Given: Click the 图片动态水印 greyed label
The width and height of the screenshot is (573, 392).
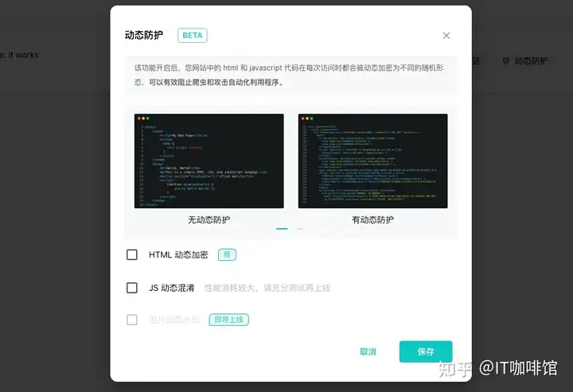Looking at the screenshot, I should tap(174, 320).
